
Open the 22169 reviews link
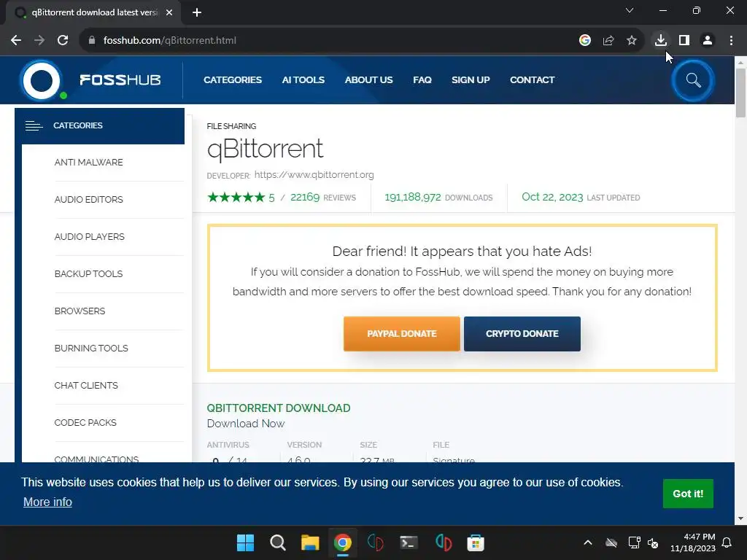click(323, 197)
